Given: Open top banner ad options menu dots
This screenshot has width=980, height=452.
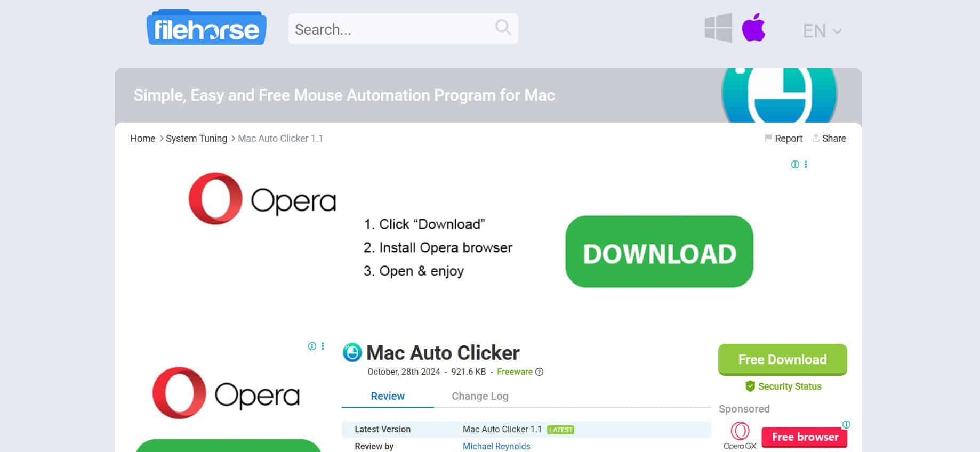Looking at the screenshot, I should click(806, 165).
